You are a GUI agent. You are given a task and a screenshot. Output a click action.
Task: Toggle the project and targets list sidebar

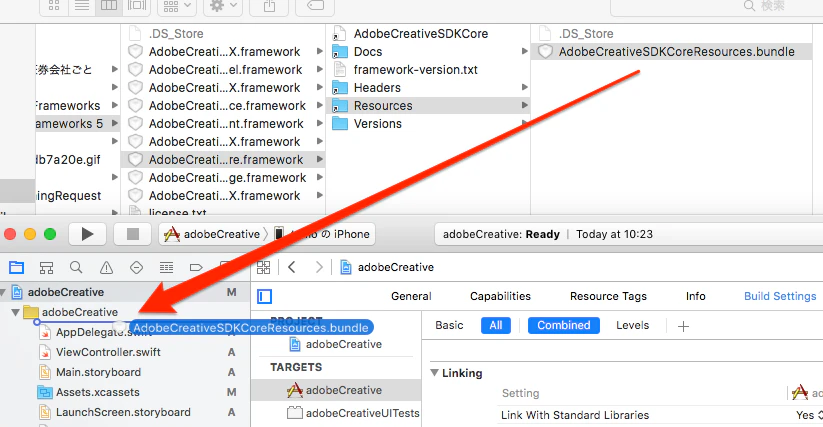click(265, 297)
